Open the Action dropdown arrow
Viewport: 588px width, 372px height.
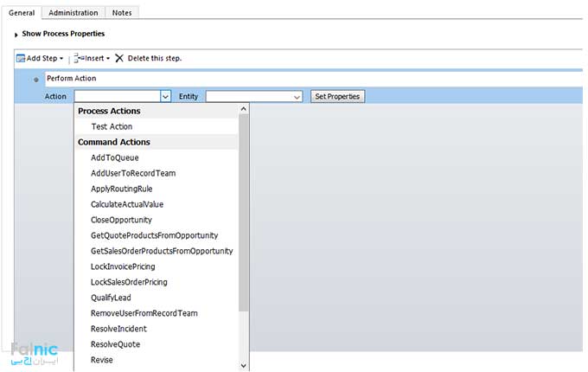tap(165, 97)
